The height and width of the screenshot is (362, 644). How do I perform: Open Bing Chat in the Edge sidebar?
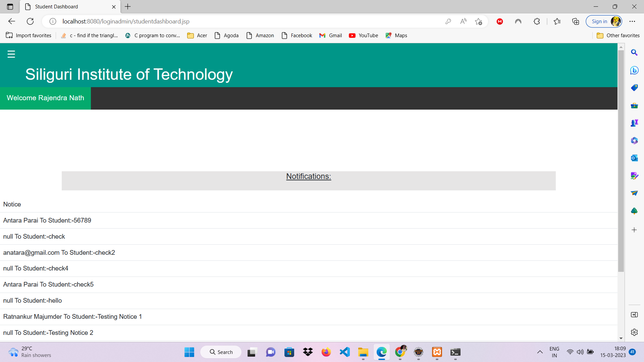[x=634, y=70]
